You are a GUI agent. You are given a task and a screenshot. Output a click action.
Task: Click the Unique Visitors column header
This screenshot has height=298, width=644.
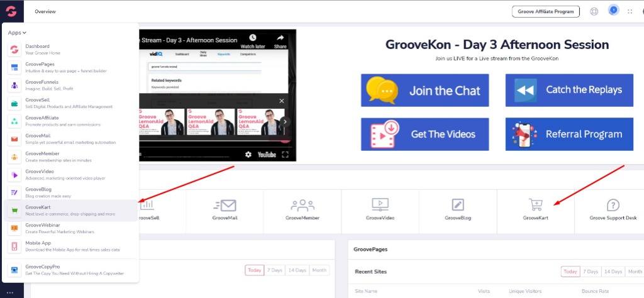click(x=525, y=291)
